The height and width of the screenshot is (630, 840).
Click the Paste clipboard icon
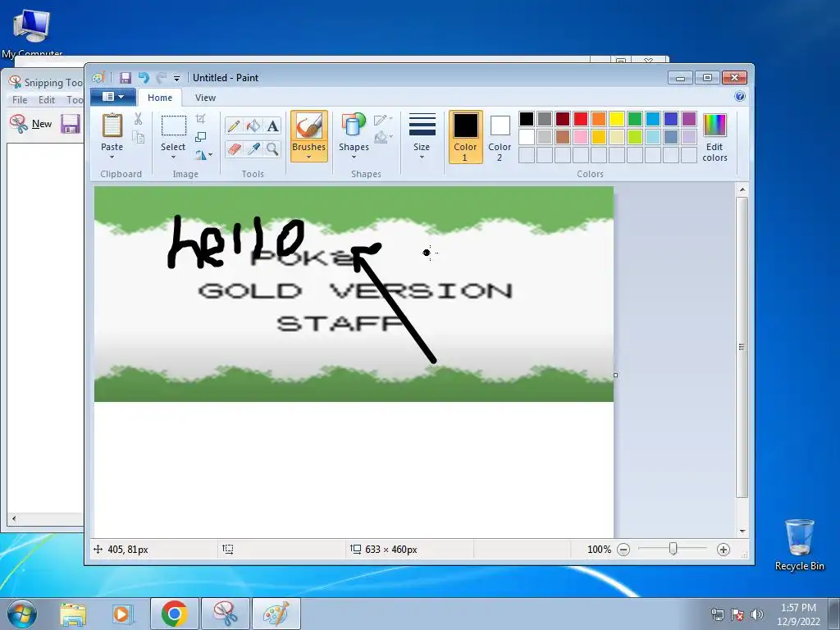click(x=112, y=126)
